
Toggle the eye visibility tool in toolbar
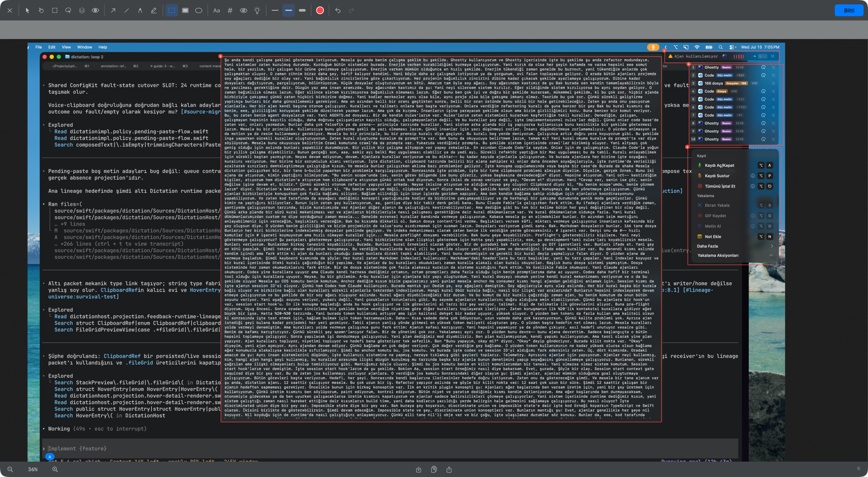coord(95,10)
